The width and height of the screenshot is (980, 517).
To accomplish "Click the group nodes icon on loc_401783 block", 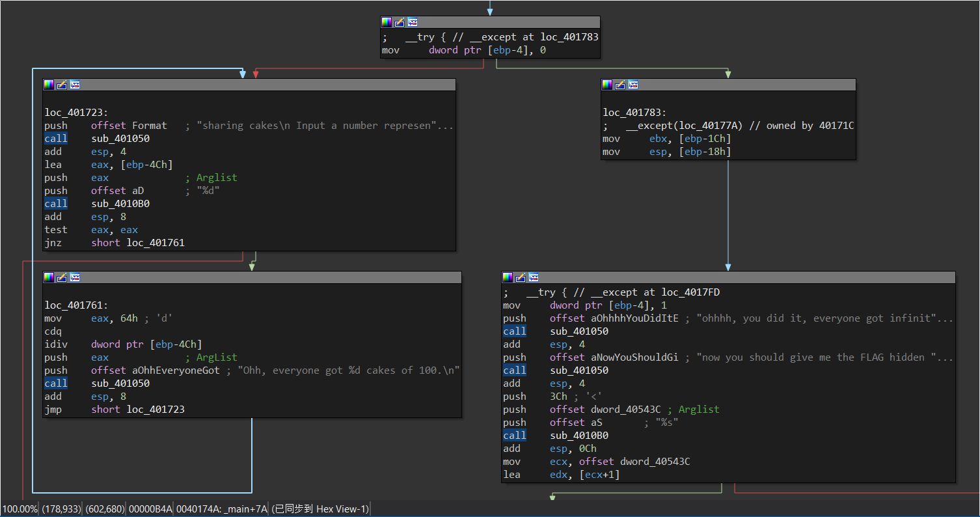I will pos(633,85).
